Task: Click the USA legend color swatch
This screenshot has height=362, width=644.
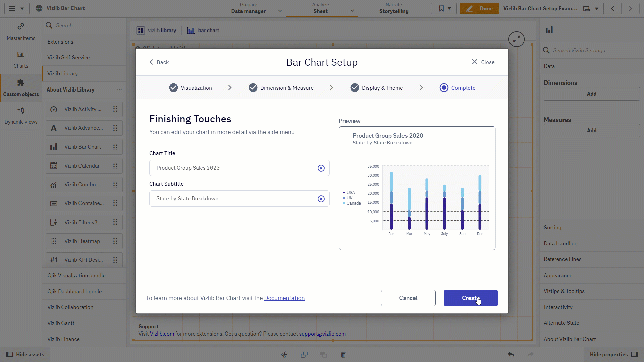Action: tap(344, 193)
